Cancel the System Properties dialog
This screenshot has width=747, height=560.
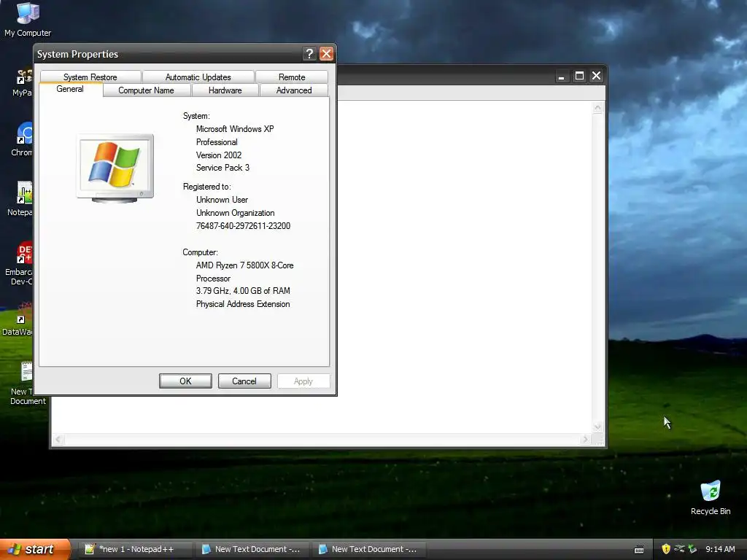[x=244, y=381]
